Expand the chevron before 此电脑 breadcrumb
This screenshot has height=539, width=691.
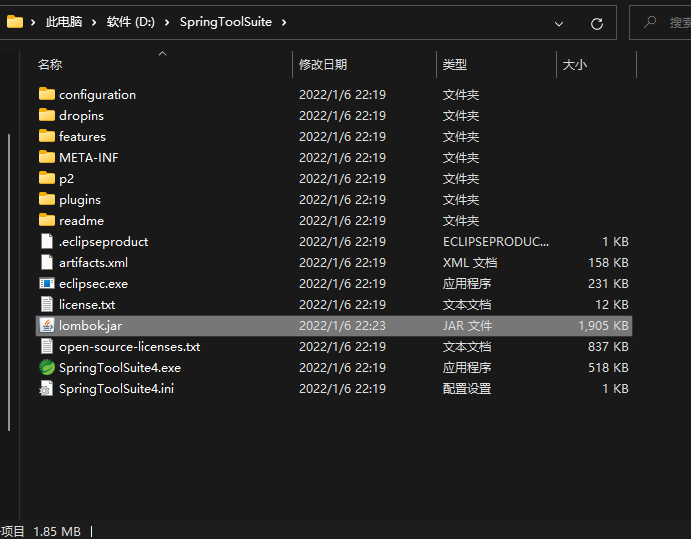[33, 22]
